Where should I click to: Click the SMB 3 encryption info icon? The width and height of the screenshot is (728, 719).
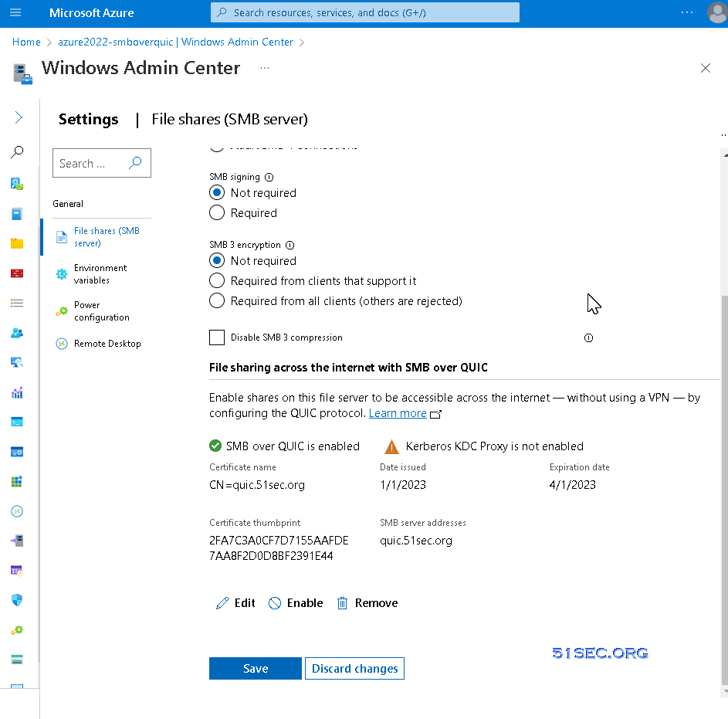tap(290, 245)
